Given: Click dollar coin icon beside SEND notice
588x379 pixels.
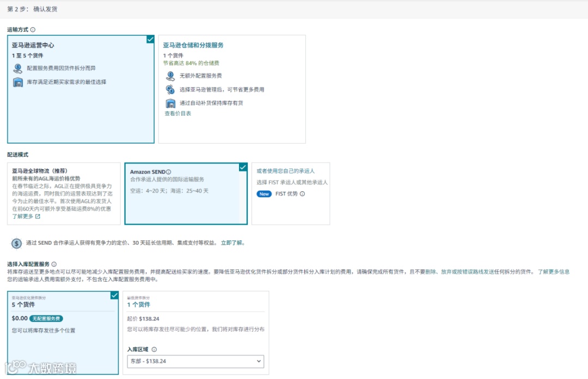Looking at the screenshot, I should (x=16, y=244).
